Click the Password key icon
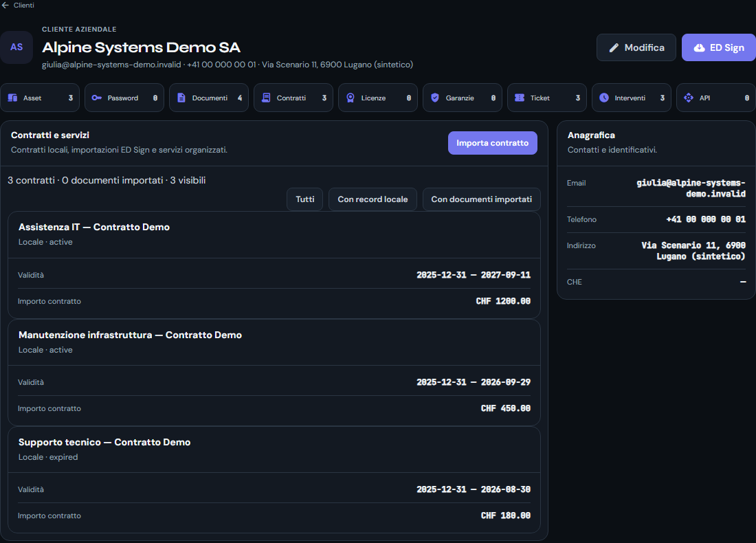This screenshot has height=543, width=756. (x=96, y=98)
